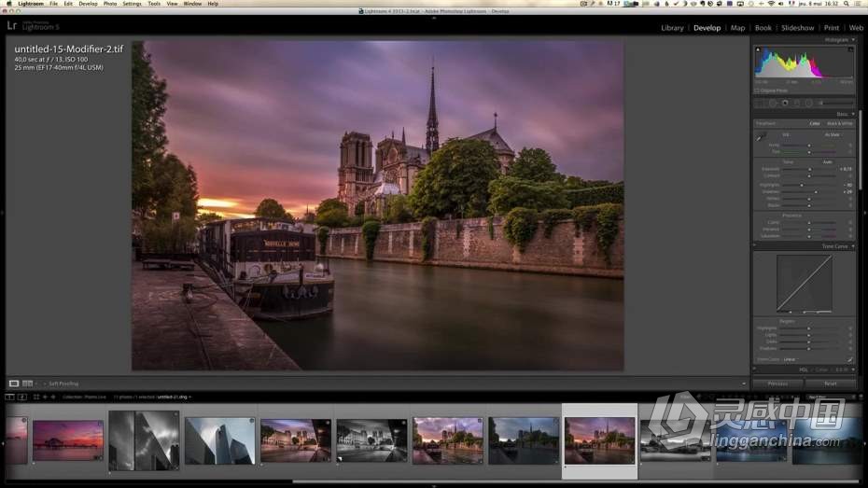
Task: Open the Photo menu
Action: click(110, 4)
